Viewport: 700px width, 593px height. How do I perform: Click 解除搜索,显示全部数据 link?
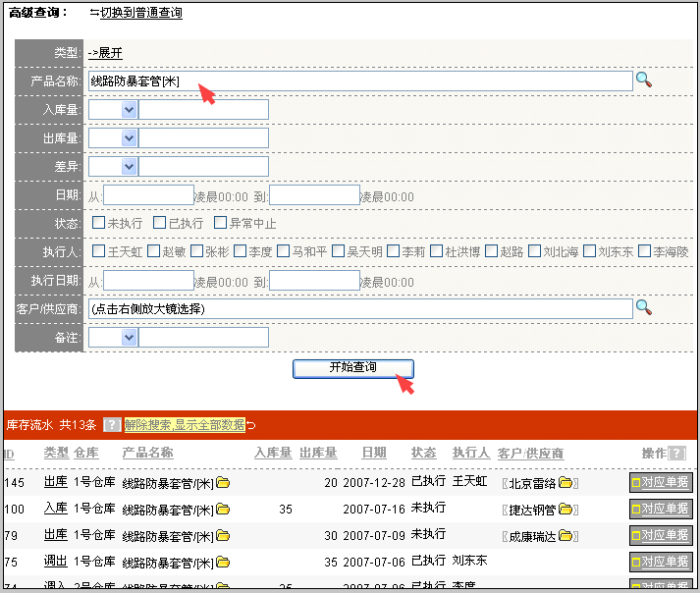pyautogui.click(x=185, y=425)
